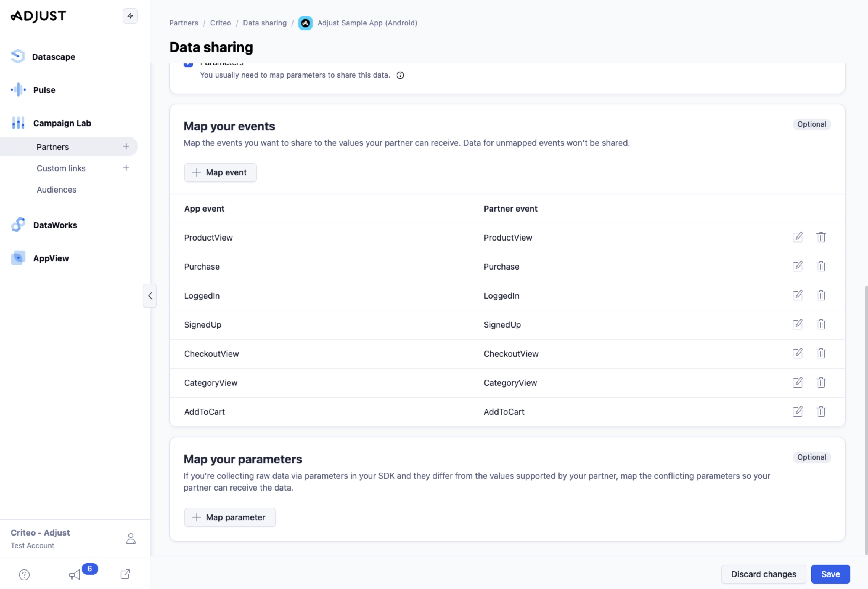The image size is (868, 589).
Task: Open the announcements megaphone icon
Action: click(x=75, y=574)
